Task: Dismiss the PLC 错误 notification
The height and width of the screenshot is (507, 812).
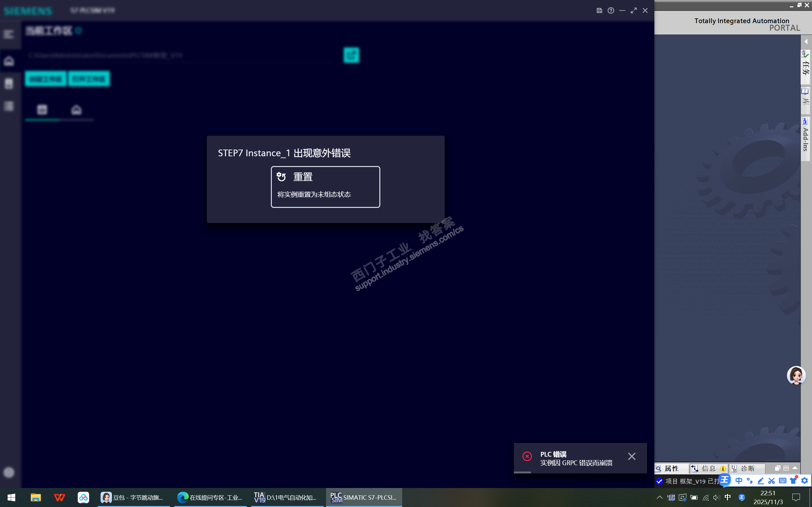Action: pos(632,456)
